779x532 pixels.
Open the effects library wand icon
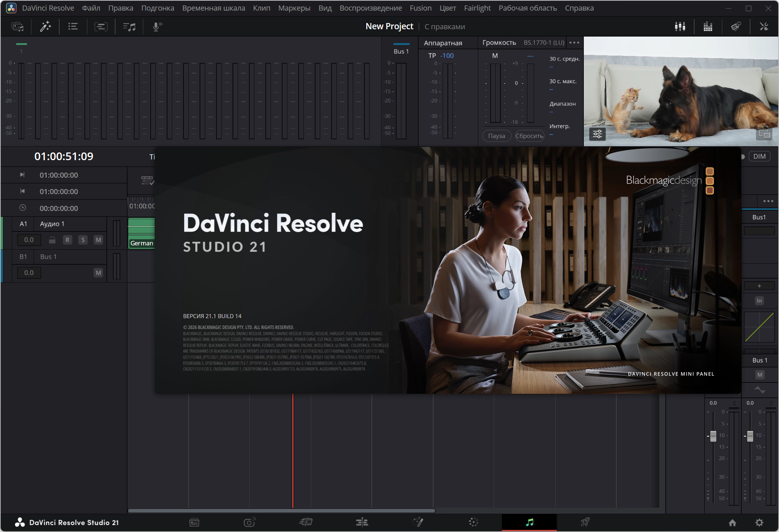45,26
